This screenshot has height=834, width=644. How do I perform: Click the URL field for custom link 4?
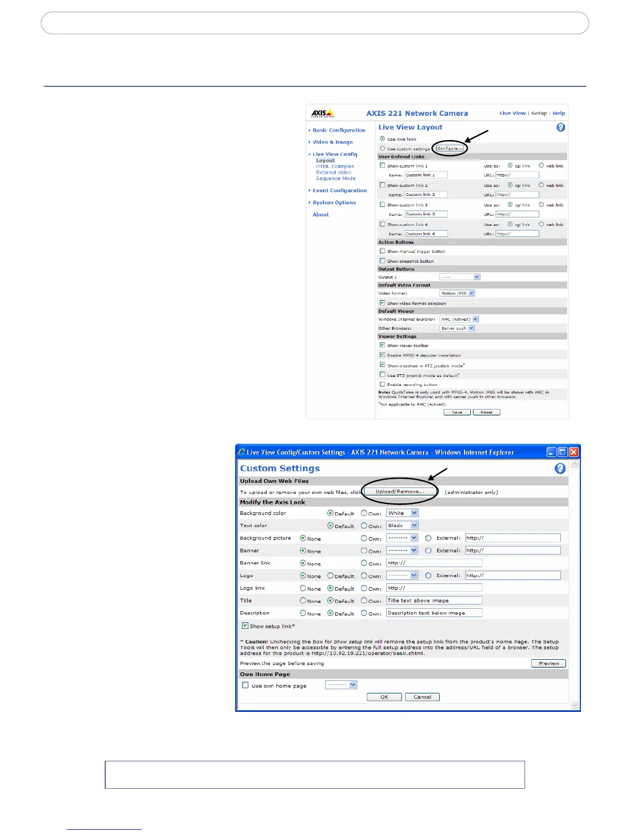click(517, 234)
